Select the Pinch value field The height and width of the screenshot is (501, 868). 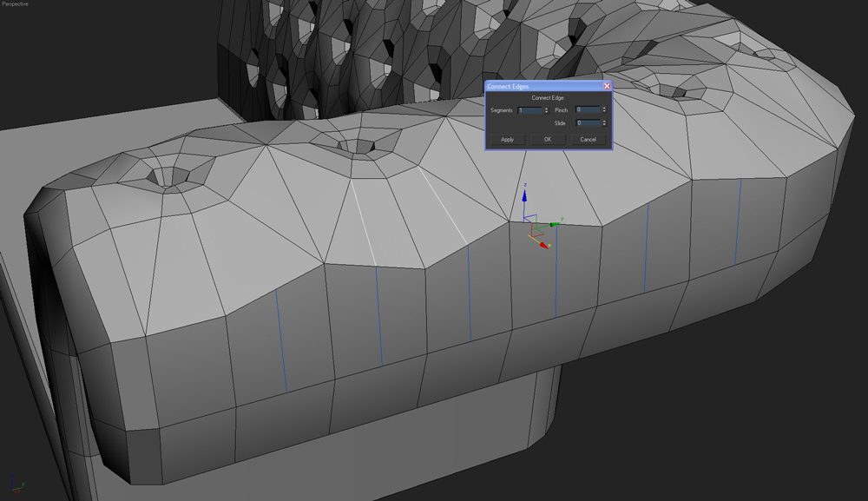click(x=587, y=110)
